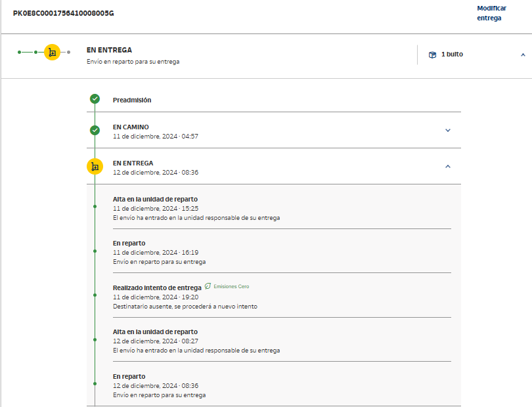Click the green checkmark next to EN CAMINO
The image size is (532, 407).
click(95, 130)
